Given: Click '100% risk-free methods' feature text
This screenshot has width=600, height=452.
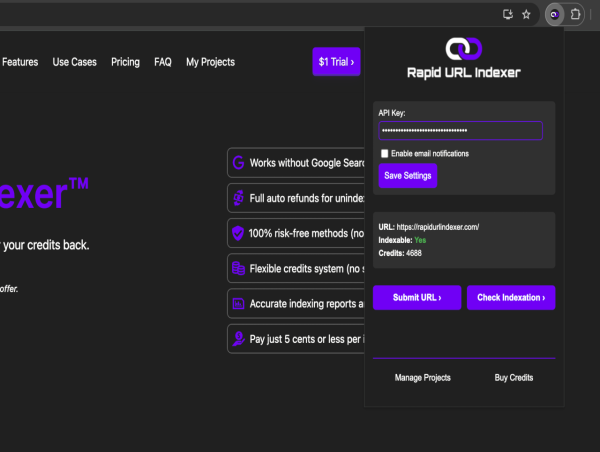Looking at the screenshot, I should [x=307, y=233].
